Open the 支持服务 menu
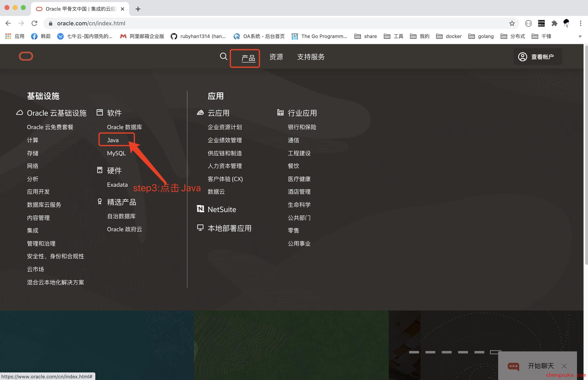This screenshot has width=588, height=380. point(311,57)
